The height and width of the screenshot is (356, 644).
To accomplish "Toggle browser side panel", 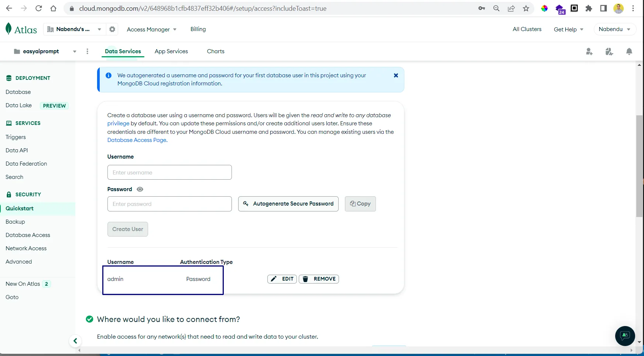I will (x=603, y=8).
